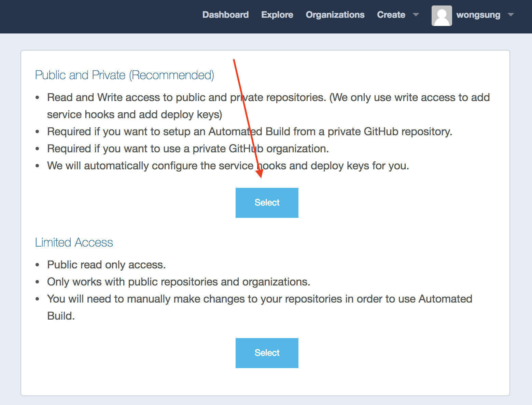Image resolution: width=532 pixels, height=405 pixels.
Task: Click the Automated Build private repository bullet
Action: (250, 131)
